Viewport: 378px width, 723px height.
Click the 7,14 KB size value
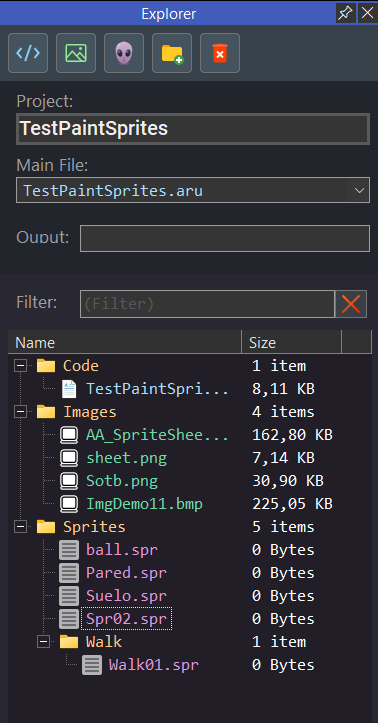[283, 458]
